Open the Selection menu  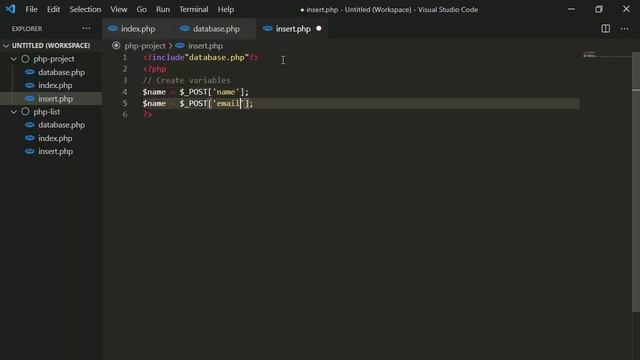tap(85, 9)
